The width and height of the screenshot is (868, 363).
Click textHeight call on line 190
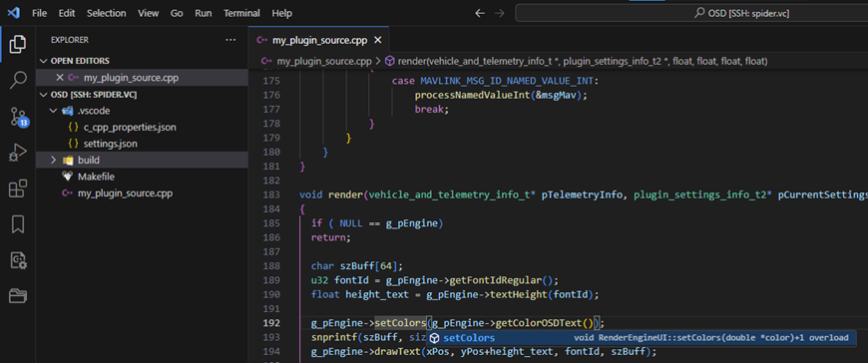coord(519,294)
